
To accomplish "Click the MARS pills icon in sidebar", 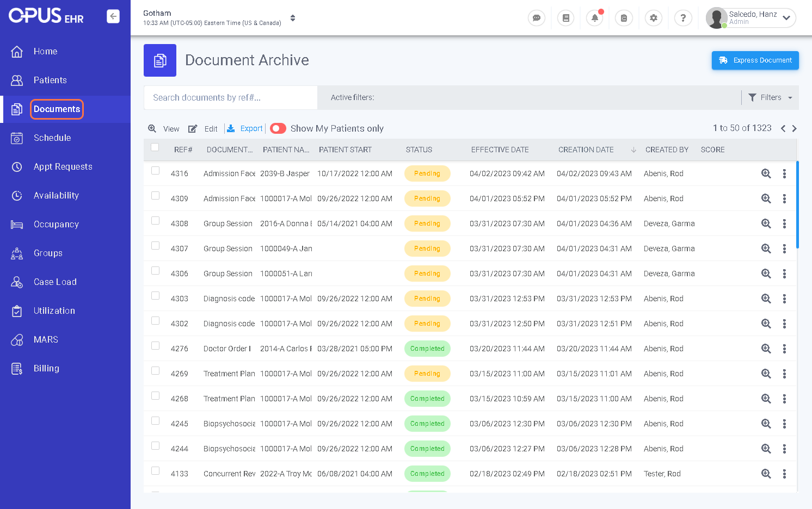I will click(x=17, y=340).
